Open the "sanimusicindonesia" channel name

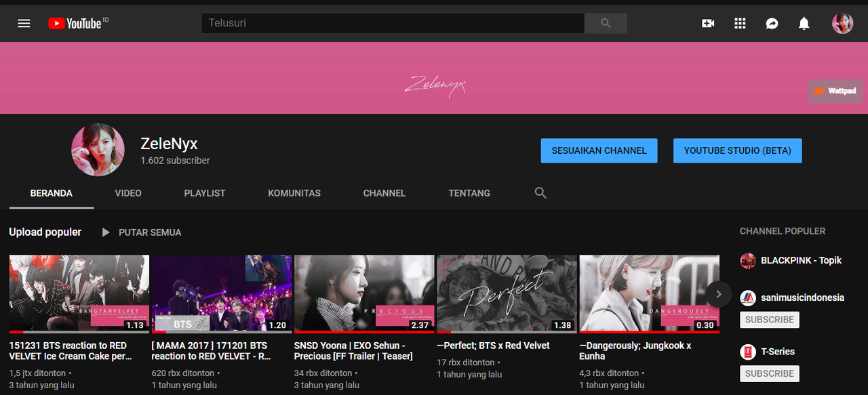pyautogui.click(x=803, y=297)
